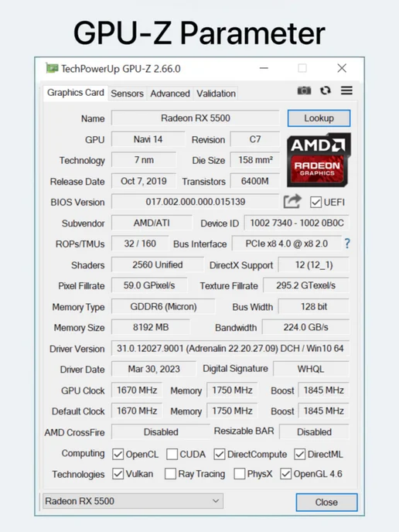Image resolution: width=399 pixels, height=532 pixels.
Task: Click the Subvendor field AMD/ATI
Action: [x=152, y=223]
